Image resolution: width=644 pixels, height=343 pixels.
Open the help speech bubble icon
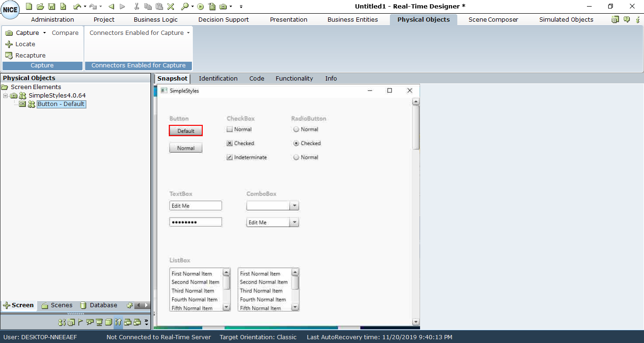(627, 19)
